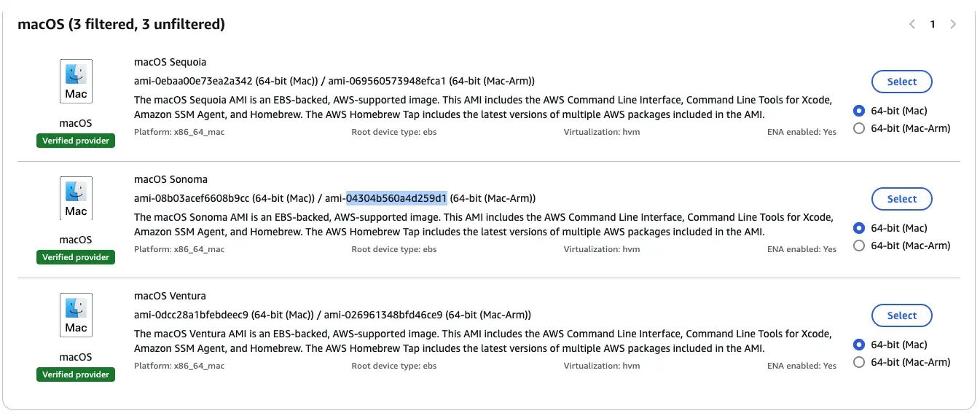Image resolution: width=980 pixels, height=416 pixels.
Task: Select 64-bit (Mac-Arm) for macOS Sonoma
Action: (x=859, y=246)
